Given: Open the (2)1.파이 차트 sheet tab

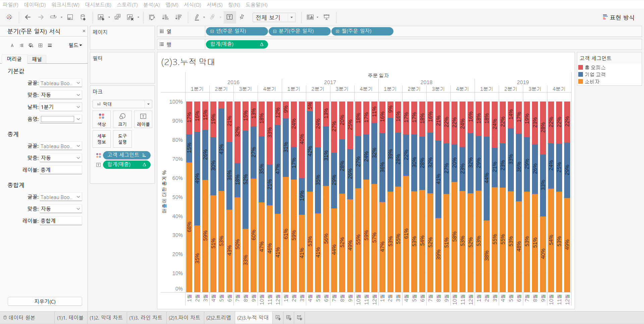Looking at the screenshot, I should (x=184, y=318).
